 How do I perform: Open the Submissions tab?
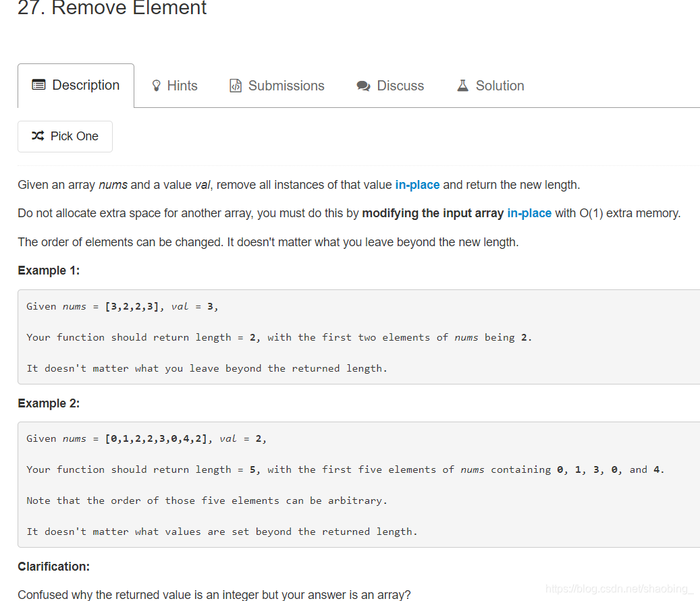(x=286, y=86)
